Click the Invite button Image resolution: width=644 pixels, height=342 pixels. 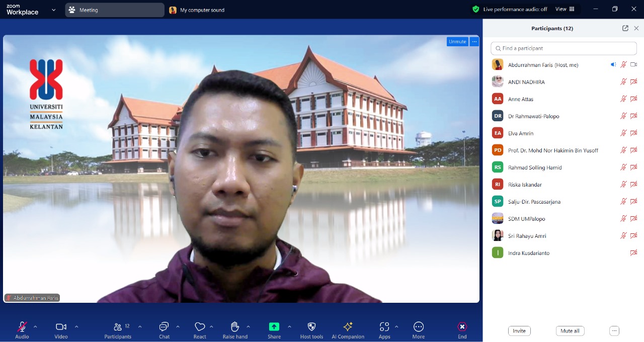(x=519, y=331)
